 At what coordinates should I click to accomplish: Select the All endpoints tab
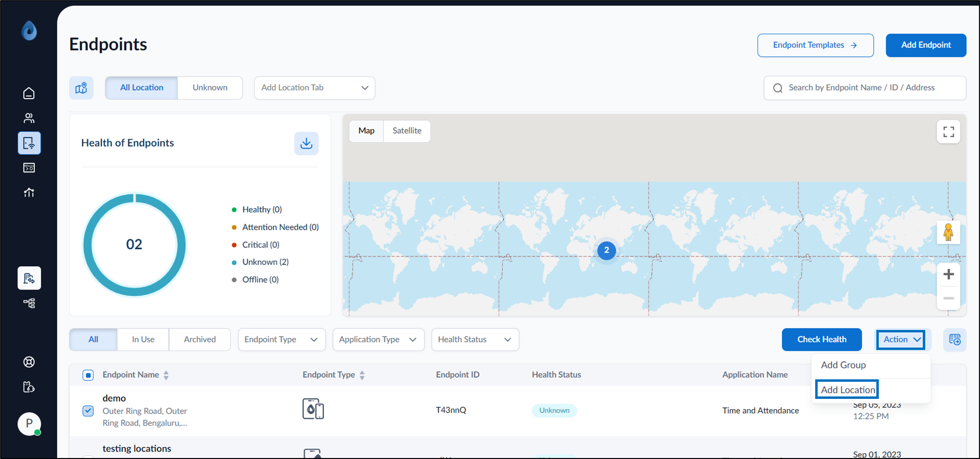[x=93, y=340]
